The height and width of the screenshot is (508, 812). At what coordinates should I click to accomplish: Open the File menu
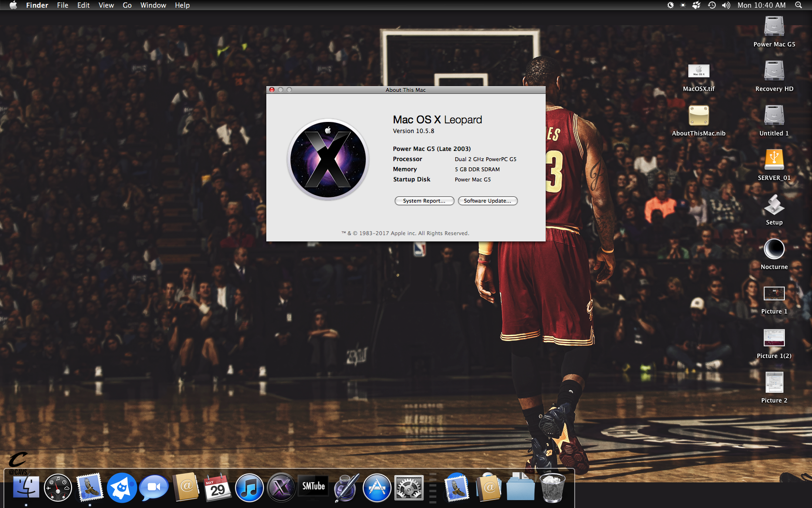pos(63,5)
